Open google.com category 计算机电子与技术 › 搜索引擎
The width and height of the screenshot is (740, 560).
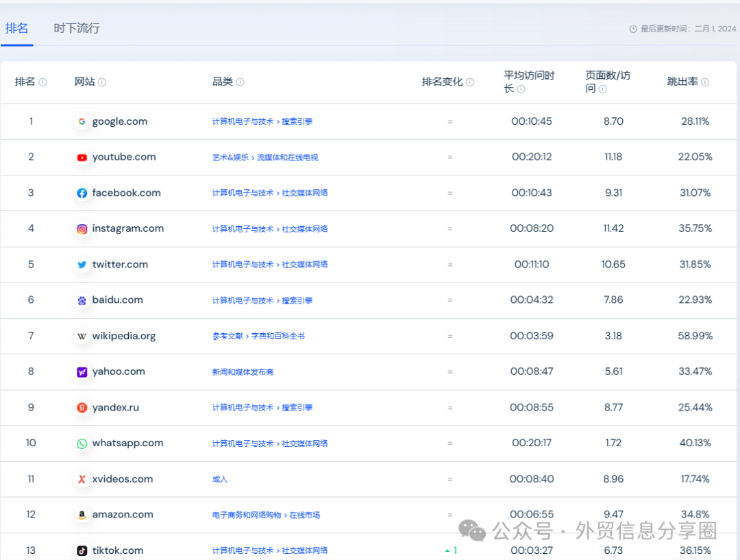coord(262,121)
